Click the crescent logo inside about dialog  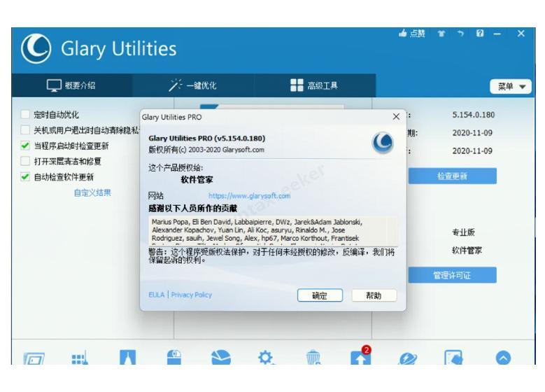point(383,143)
